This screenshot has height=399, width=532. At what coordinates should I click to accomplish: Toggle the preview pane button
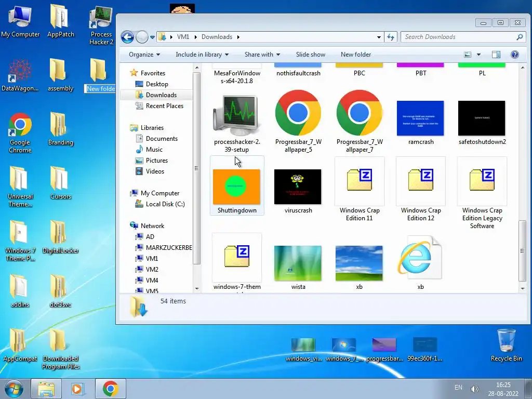tap(496, 55)
